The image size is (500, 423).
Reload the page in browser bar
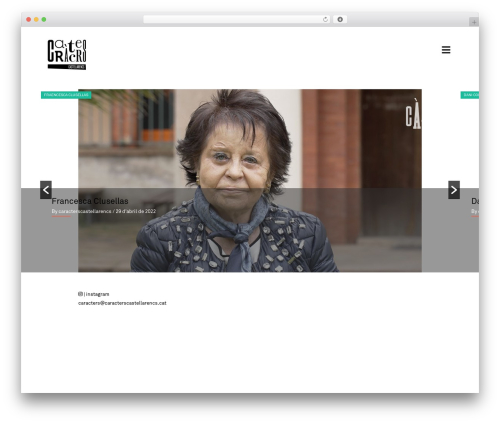pos(325,20)
